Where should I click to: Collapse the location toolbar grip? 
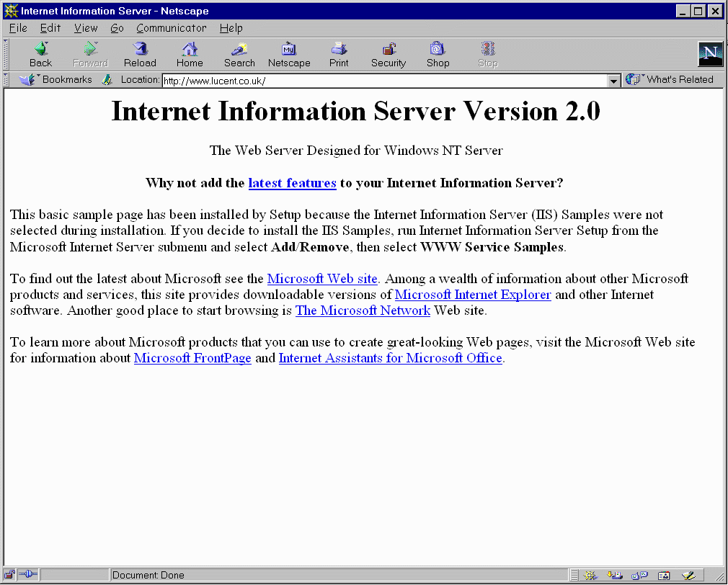[6, 80]
